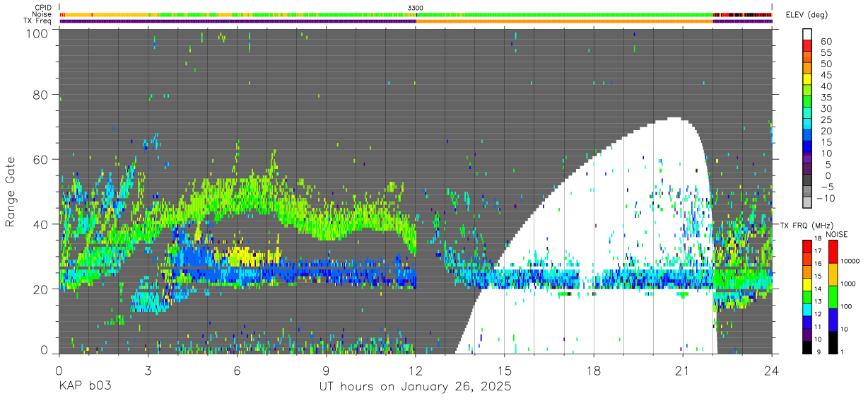Click the −10 label on ELEV colorbar

(824, 198)
